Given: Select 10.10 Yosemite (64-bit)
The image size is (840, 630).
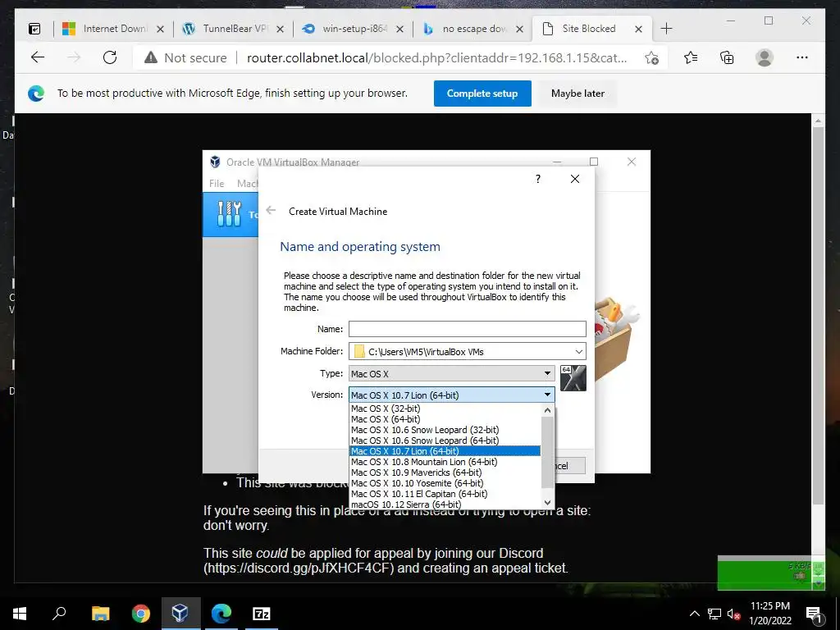Looking at the screenshot, I should (x=445, y=483).
